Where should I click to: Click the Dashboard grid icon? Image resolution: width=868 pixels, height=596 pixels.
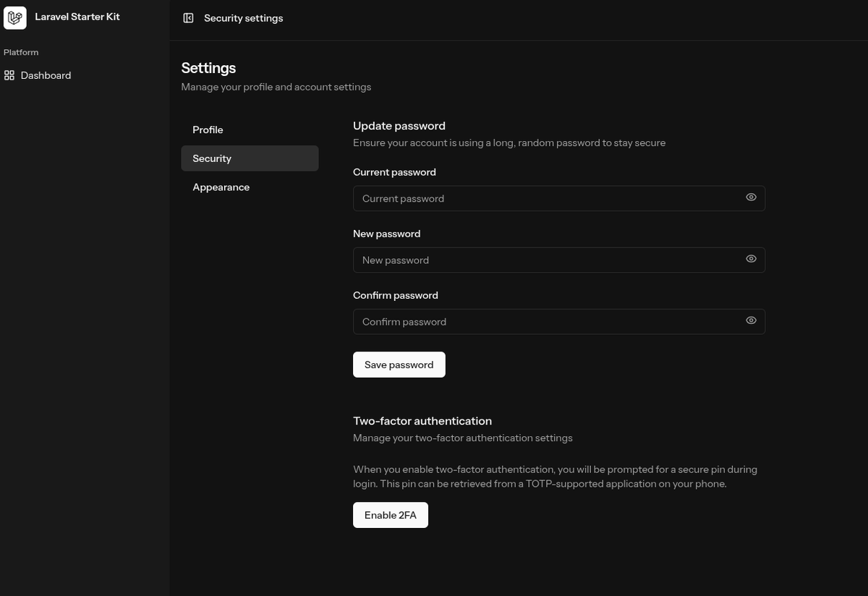9,75
